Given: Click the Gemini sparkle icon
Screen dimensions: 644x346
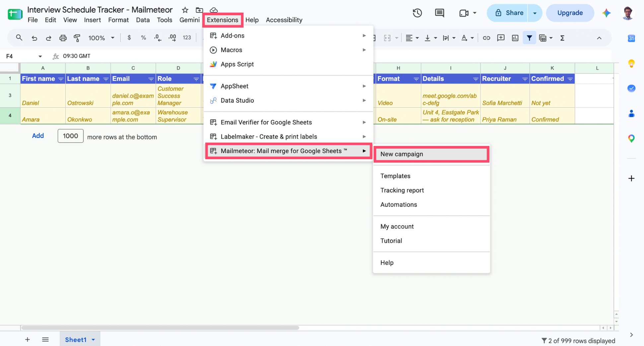Looking at the screenshot, I should click(x=606, y=13).
